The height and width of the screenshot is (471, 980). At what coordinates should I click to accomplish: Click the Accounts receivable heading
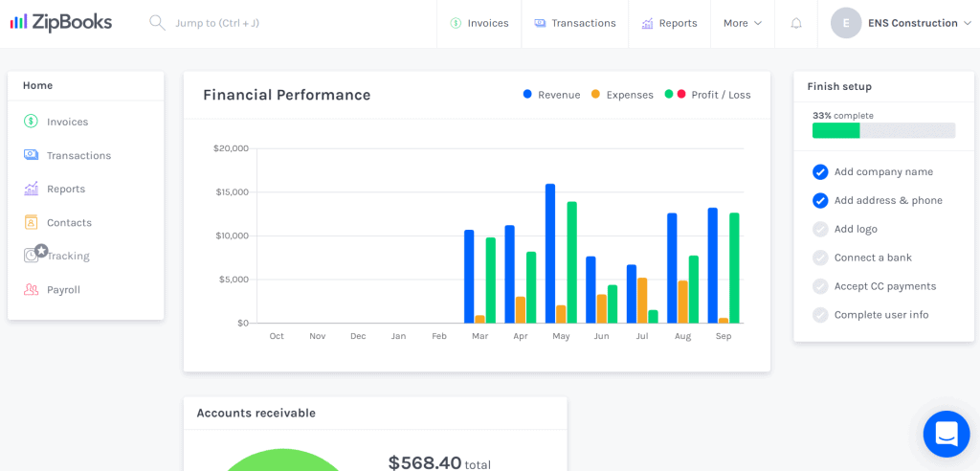pos(256,413)
